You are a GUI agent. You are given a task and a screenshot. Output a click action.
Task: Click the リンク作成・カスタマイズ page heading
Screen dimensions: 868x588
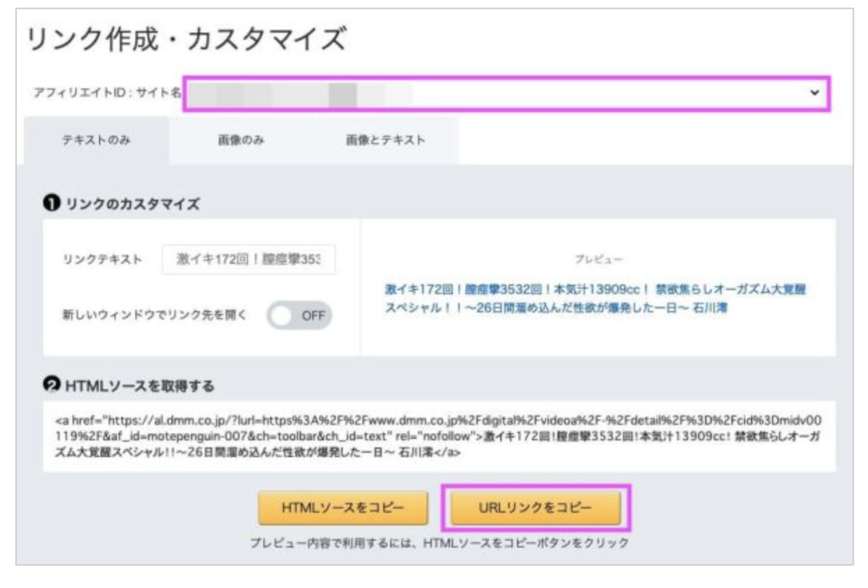(186, 39)
